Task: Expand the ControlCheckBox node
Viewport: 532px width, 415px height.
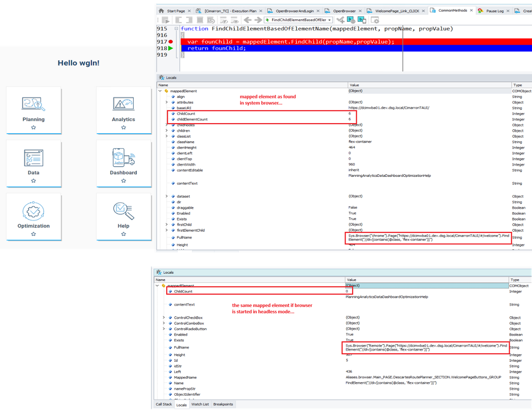Action: 164,318
